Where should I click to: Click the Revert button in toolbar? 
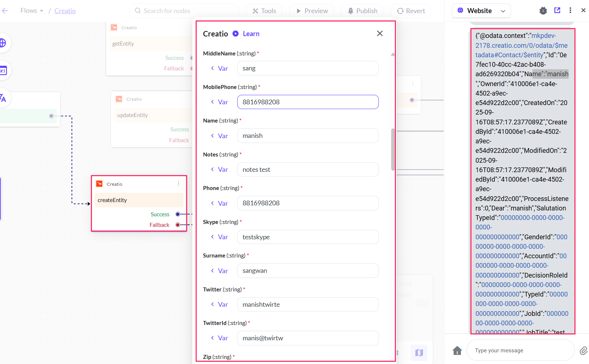(x=411, y=11)
